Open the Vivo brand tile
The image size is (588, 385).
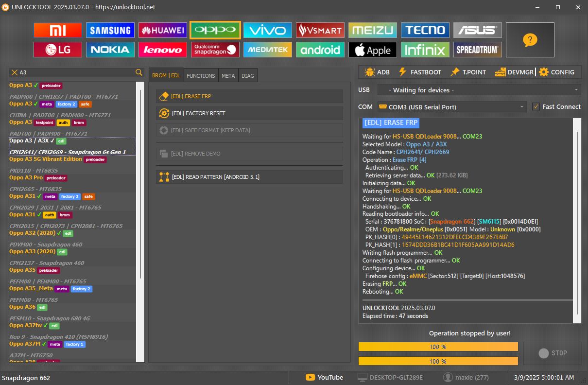268,30
